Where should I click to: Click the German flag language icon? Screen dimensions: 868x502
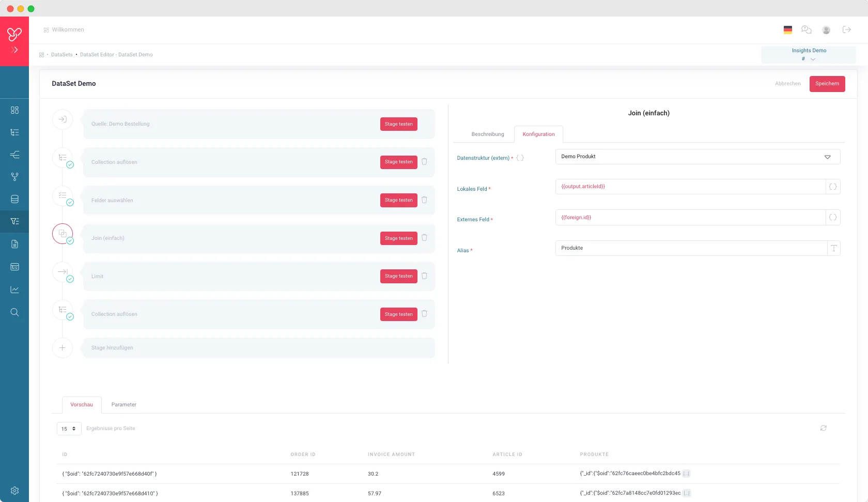pyautogui.click(x=788, y=30)
